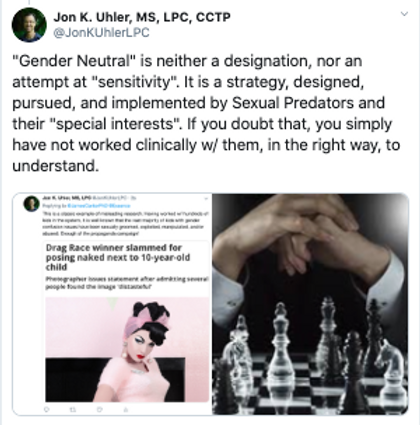Click the share icon in the embedded tweet
The width and height of the screenshot is (420, 425).
tap(126, 409)
